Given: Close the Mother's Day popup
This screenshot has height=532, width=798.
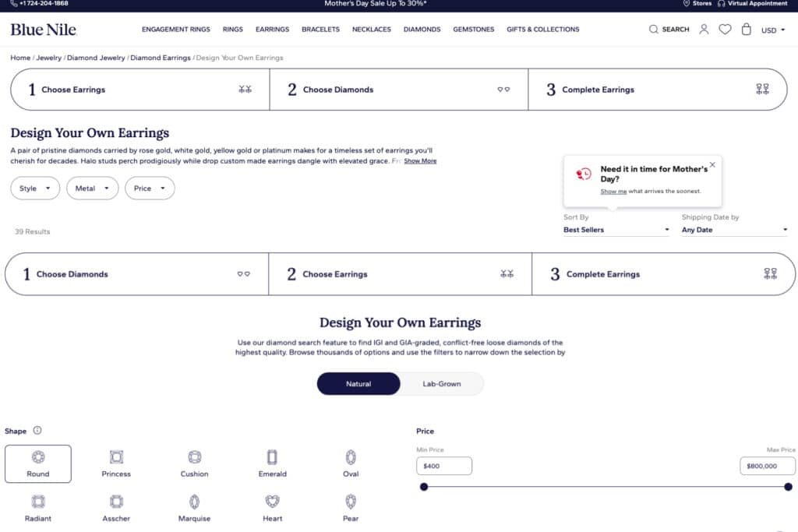Looking at the screenshot, I should pyautogui.click(x=712, y=165).
